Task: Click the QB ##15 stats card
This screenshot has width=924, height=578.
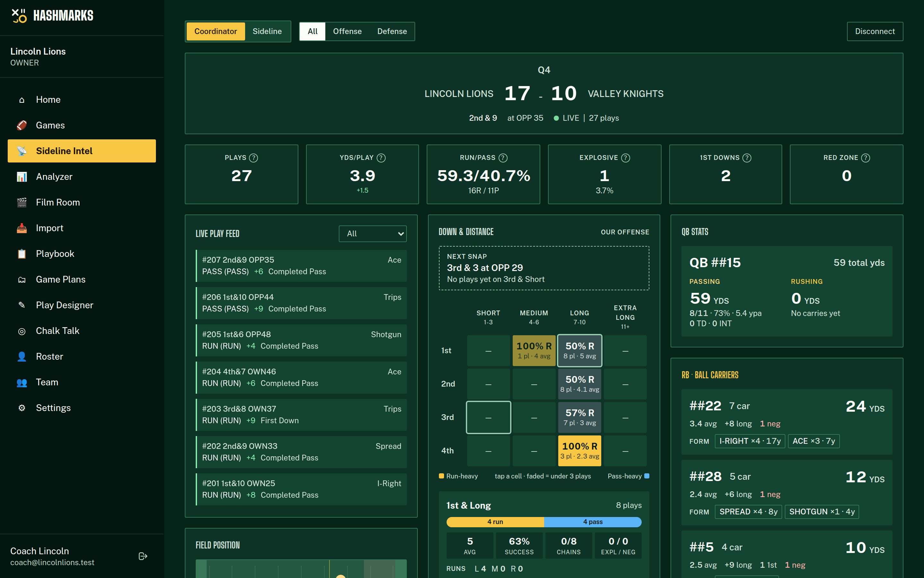Action: 787,291
